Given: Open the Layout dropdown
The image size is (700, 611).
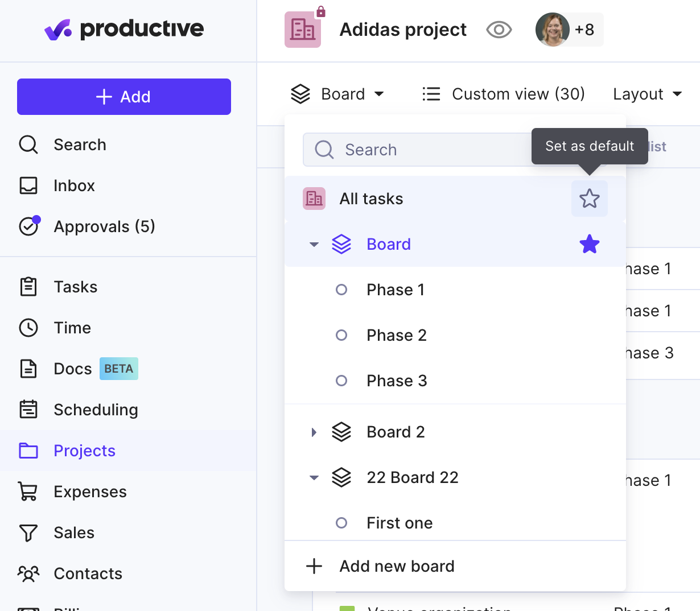Looking at the screenshot, I should 648,94.
